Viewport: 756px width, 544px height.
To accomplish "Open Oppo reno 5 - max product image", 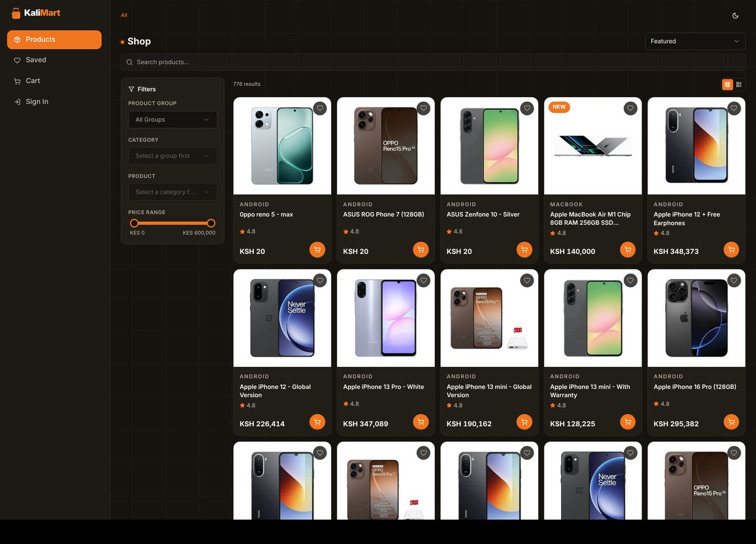I will coord(282,146).
